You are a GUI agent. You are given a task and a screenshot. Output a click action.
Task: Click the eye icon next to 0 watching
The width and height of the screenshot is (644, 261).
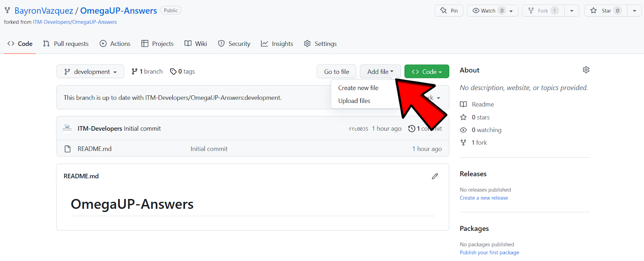click(464, 130)
